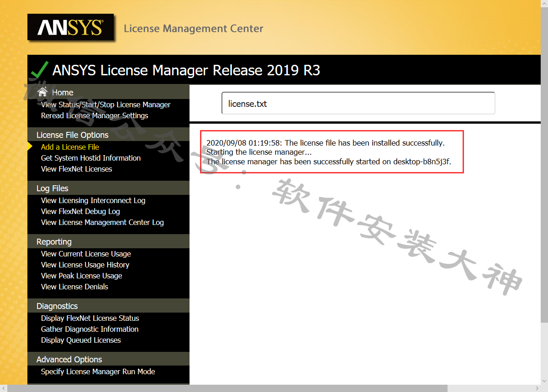Image resolution: width=548 pixels, height=392 pixels.
Task: Select Gather Diagnostic Information
Action: (90, 329)
